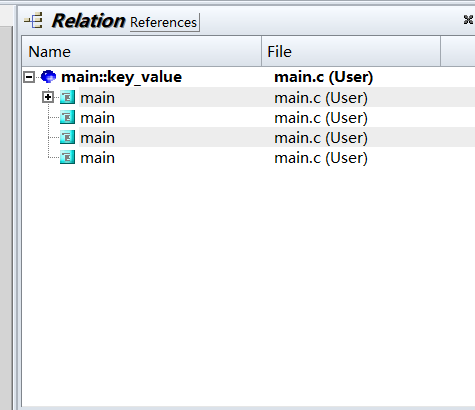
Task: Click the bold main.c (User) file cell
Action: pos(323,77)
